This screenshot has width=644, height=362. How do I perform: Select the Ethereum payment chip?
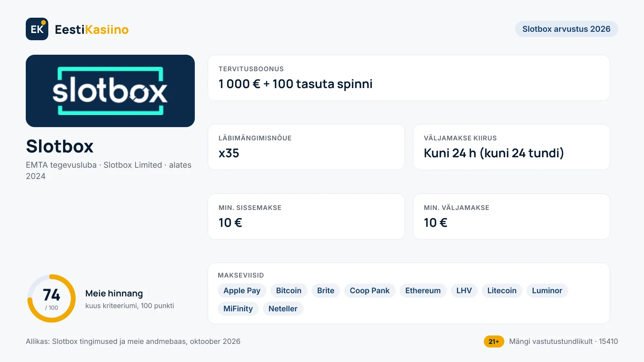pos(423,291)
